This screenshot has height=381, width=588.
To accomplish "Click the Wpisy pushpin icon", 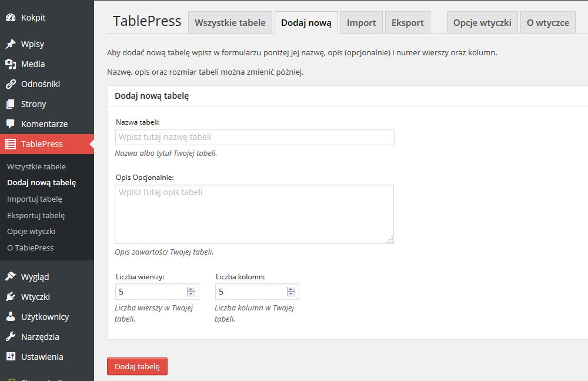I will 11,44.
